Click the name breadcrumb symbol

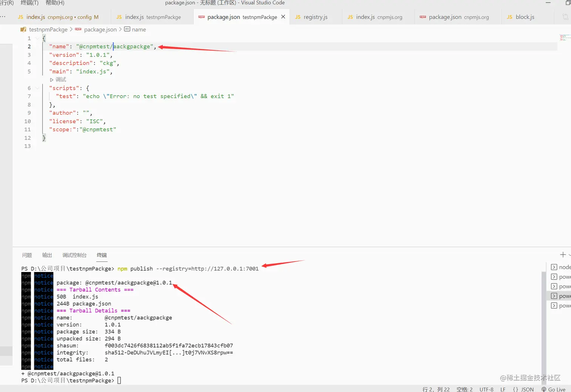(x=139, y=29)
